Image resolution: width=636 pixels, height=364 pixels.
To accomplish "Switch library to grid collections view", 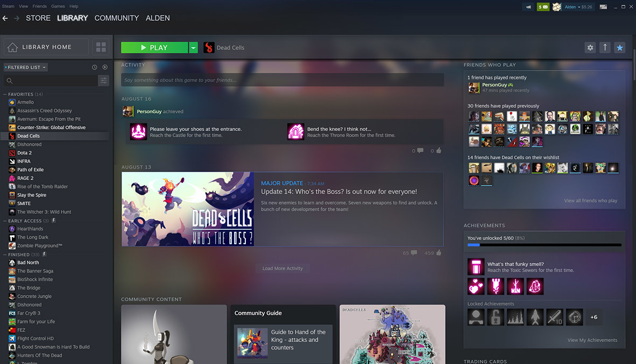I will [x=101, y=47].
